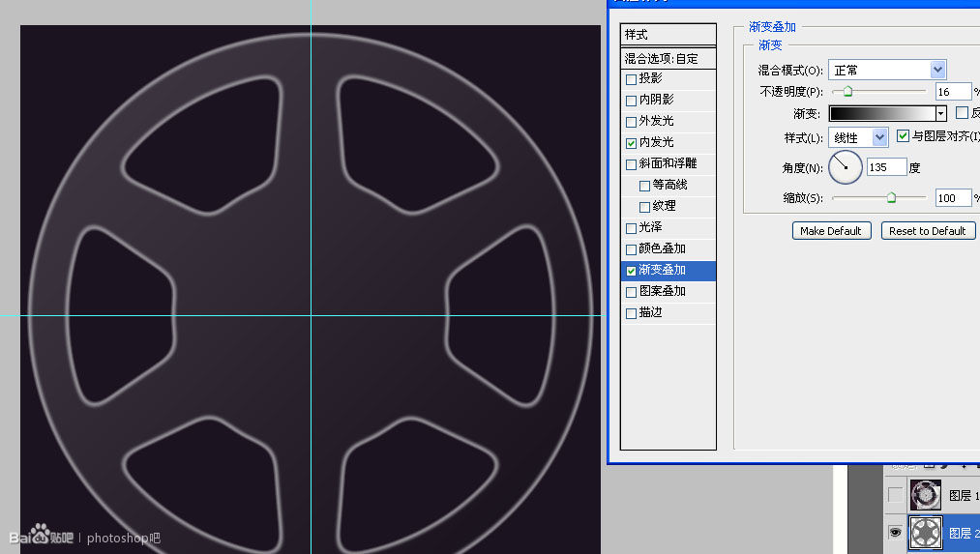Screen dimensions: 980x554
Task: Click the scale value field showing 100
Action: point(953,198)
